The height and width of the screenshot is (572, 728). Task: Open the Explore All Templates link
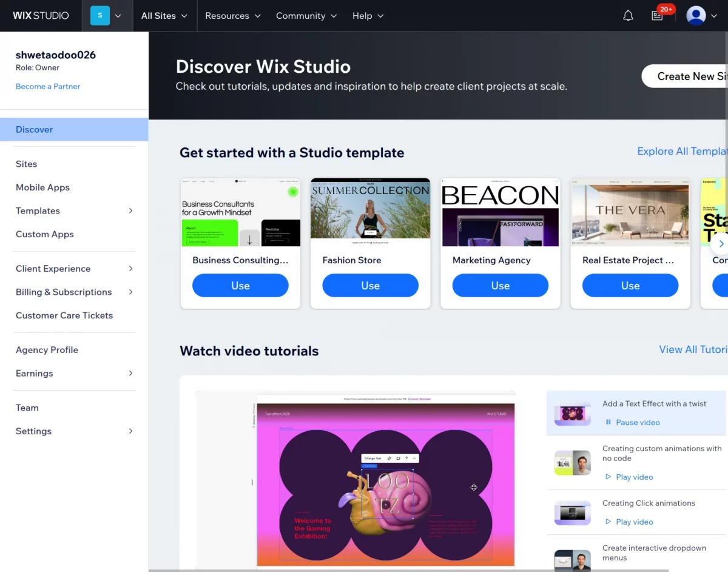(x=682, y=151)
